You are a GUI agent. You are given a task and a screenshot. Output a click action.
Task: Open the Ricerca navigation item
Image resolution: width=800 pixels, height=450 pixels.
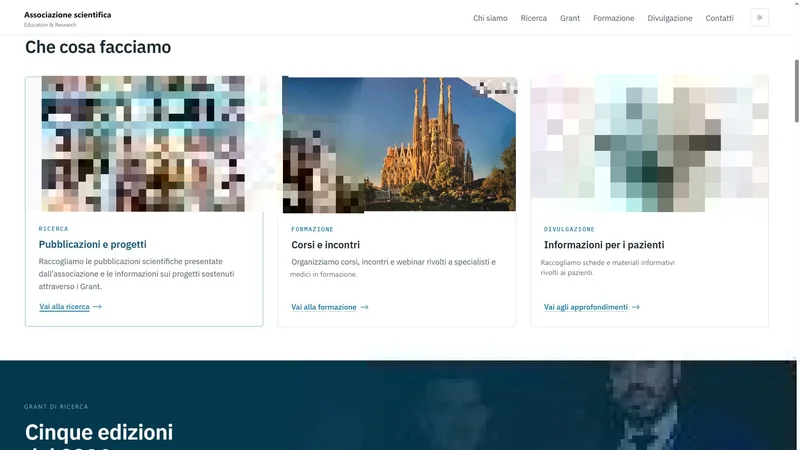(x=533, y=18)
